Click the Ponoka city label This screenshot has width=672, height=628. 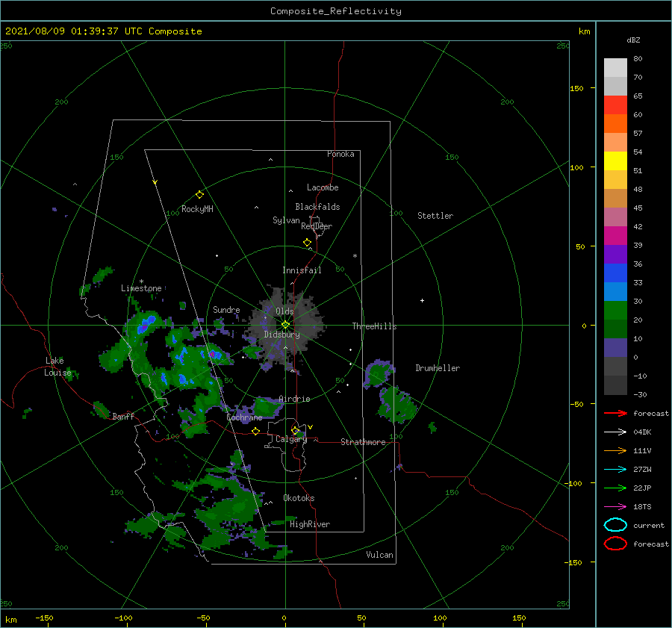click(340, 154)
